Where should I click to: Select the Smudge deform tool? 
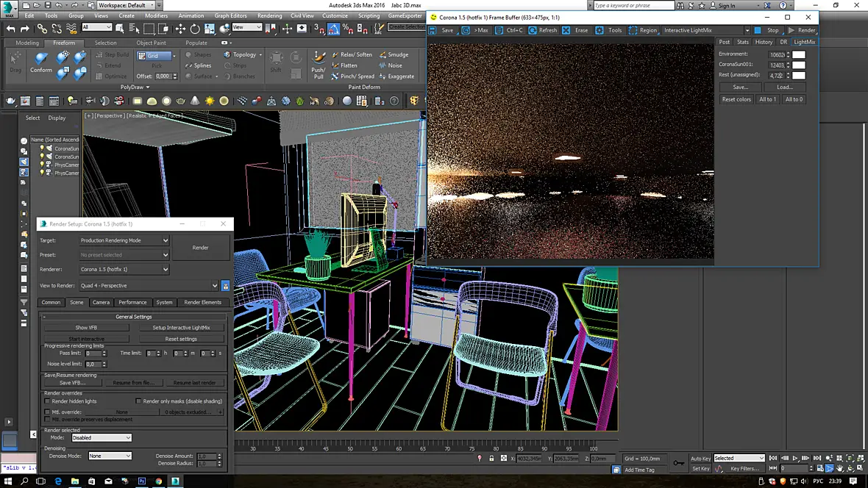394,55
